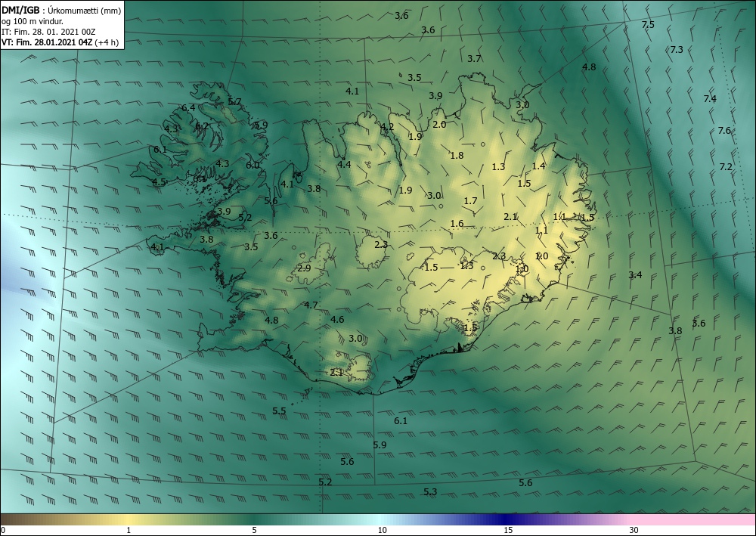
Task: Click the 4.7 value label
Action: tap(311, 305)
